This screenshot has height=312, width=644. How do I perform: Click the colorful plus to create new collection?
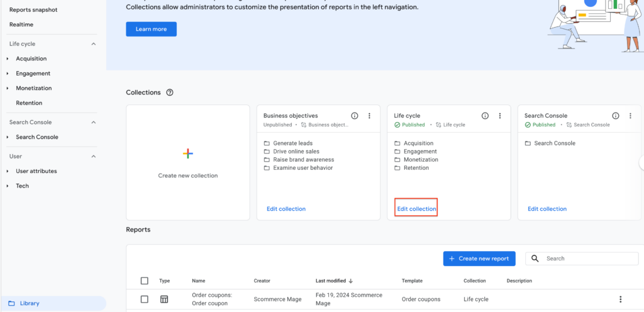click(x=188, y=153)
